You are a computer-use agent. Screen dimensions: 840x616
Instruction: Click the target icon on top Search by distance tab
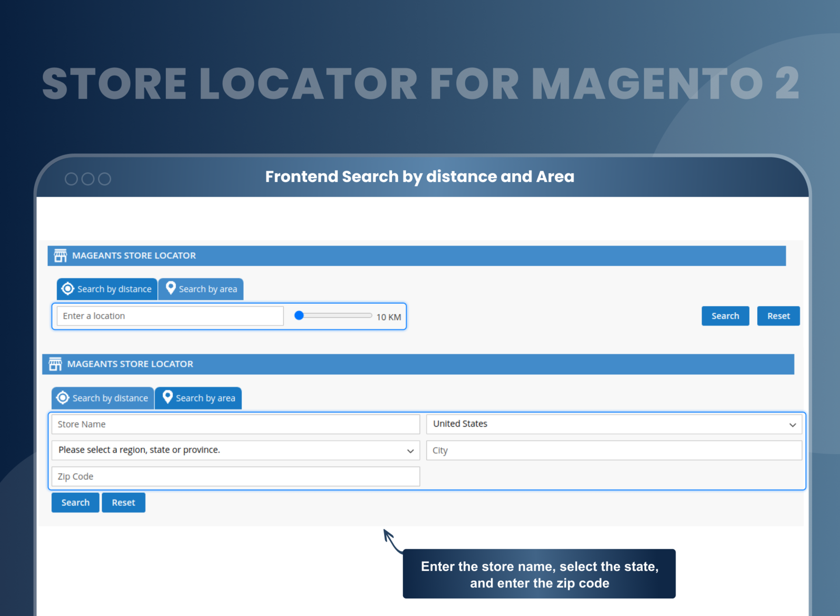[x=67, y=289]
